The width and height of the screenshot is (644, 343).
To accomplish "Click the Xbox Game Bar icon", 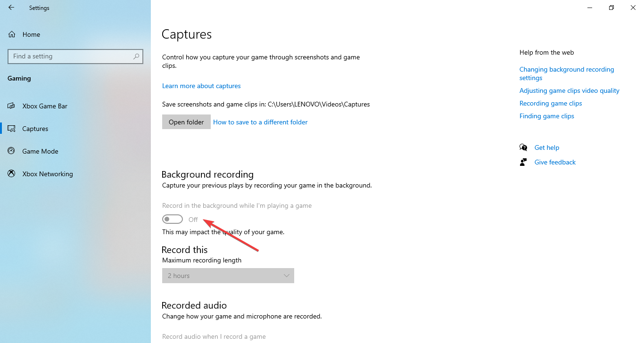I will pyautogui.click(x=12, y=106).
